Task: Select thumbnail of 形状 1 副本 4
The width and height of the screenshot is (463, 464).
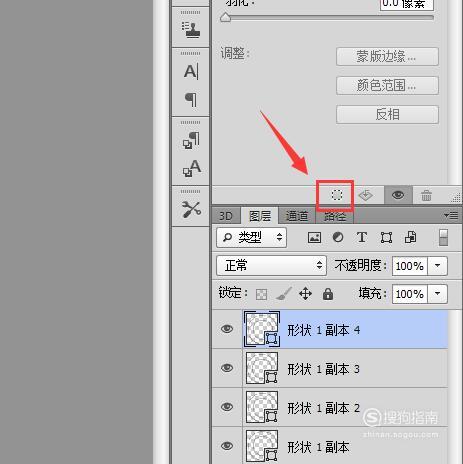Action: coord(262,329)
